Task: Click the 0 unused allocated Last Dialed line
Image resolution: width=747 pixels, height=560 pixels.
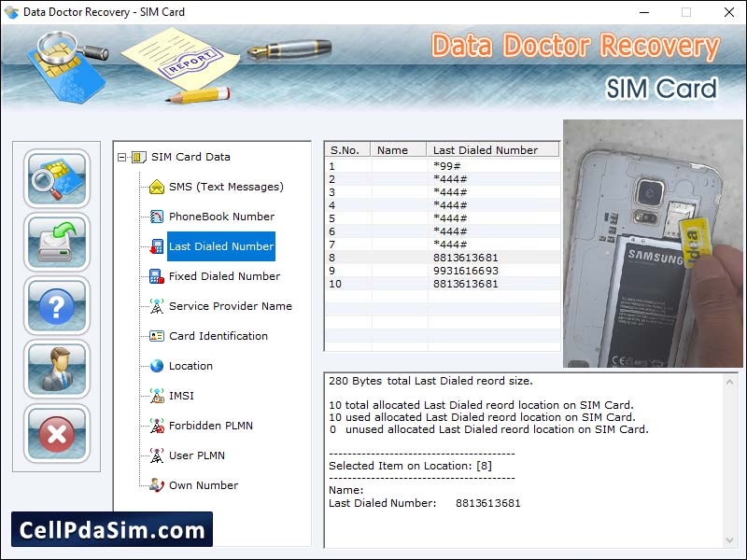Action: tap(488, 429)
